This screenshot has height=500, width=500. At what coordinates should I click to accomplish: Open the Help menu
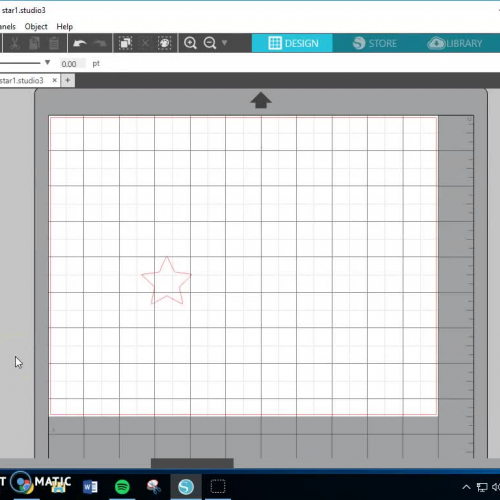[65, 26]
